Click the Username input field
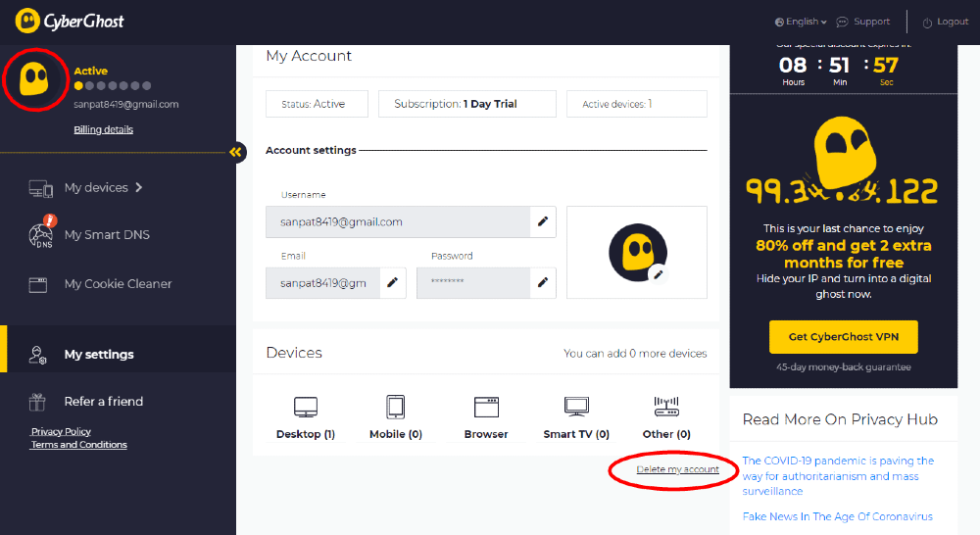 click(x=398, y=221)
